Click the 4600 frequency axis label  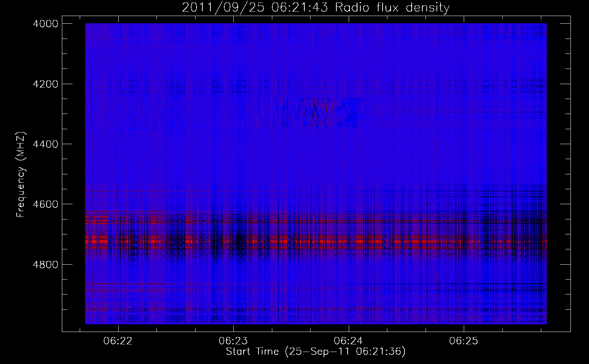[x=46, y=204]
